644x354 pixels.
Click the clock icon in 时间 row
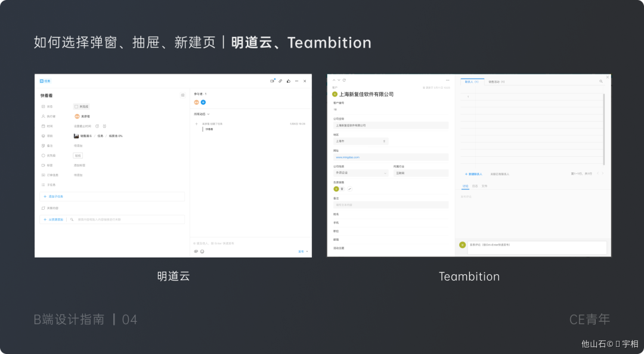coord(97,126)
